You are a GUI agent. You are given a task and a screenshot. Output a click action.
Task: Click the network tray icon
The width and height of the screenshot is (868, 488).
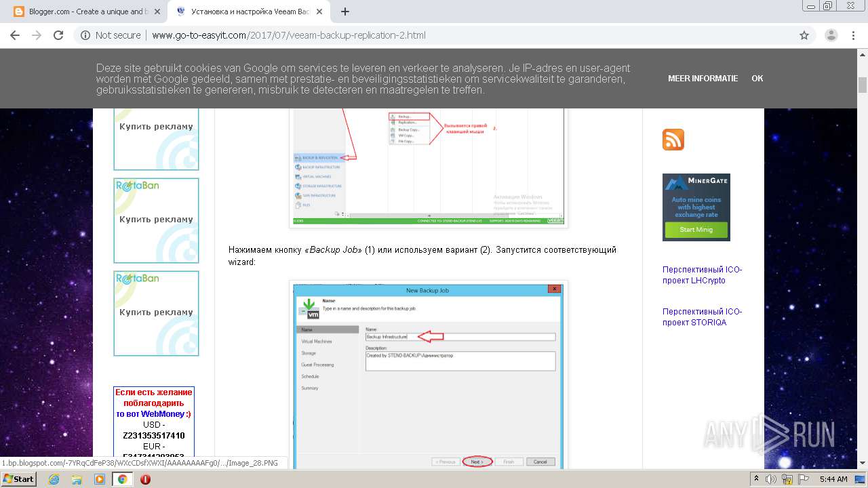click(x=788, y=479)
